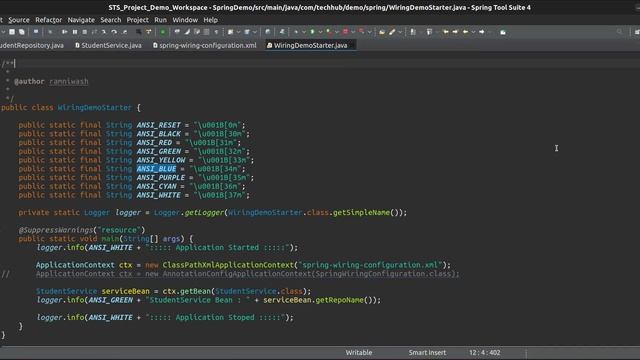Click the Step Return debug icon
This screenshot has height=360, width=640.
pyautogui.click(x=124, y=32)
